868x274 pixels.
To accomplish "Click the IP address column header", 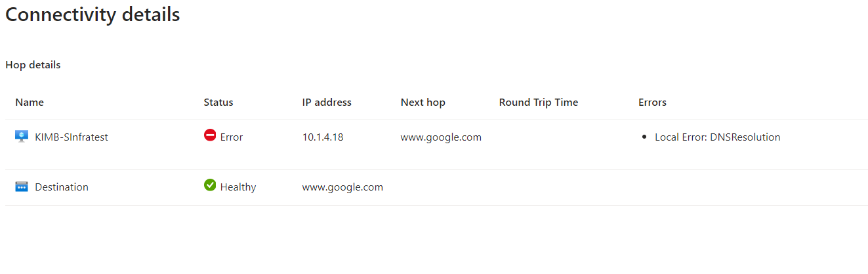I will click(327, 103).
